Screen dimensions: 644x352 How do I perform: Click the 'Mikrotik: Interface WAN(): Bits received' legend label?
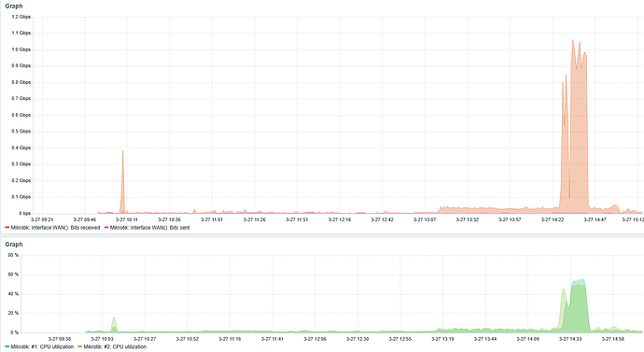(x=55, y=228)
